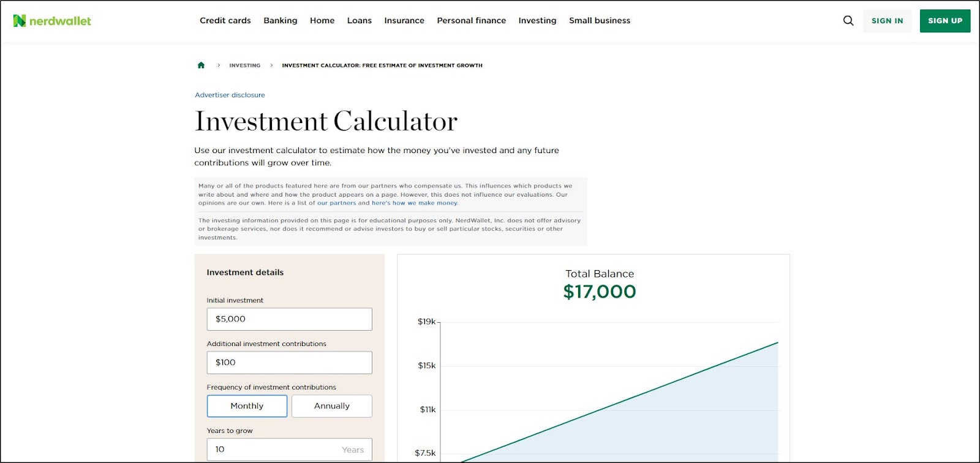The image size is (980, 463).
Task: Focus the Initial investment field
Action: click(289, 319)
